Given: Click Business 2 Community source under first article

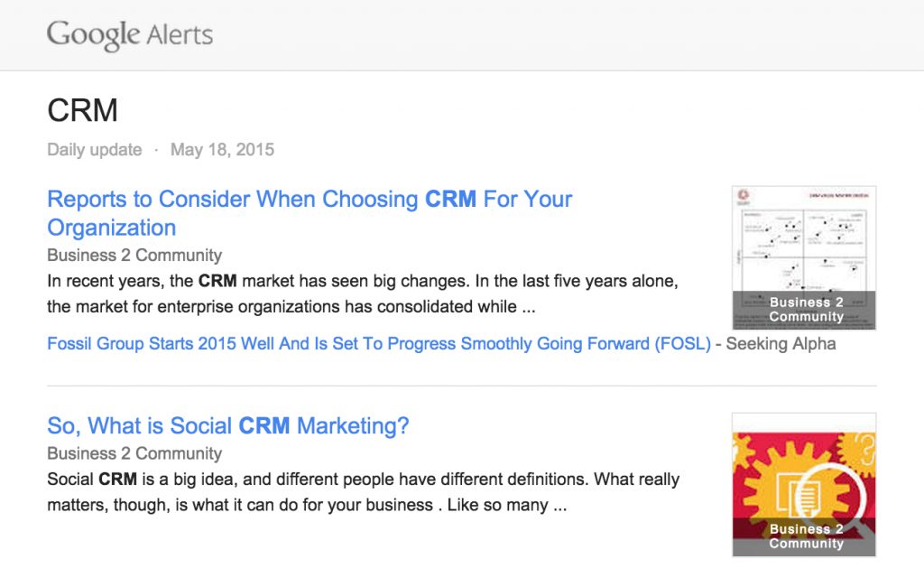Looking at the screenshot, I should 134,255.
